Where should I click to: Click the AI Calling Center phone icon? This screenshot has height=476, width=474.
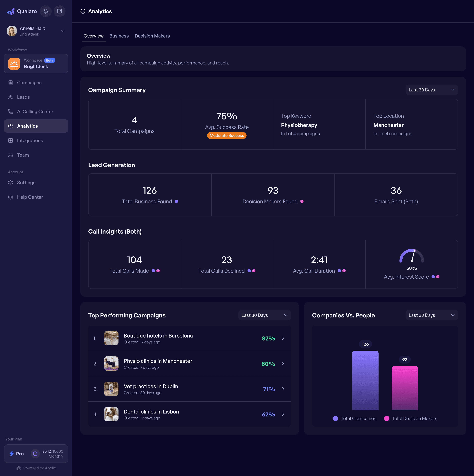click(x=11, y=111)
